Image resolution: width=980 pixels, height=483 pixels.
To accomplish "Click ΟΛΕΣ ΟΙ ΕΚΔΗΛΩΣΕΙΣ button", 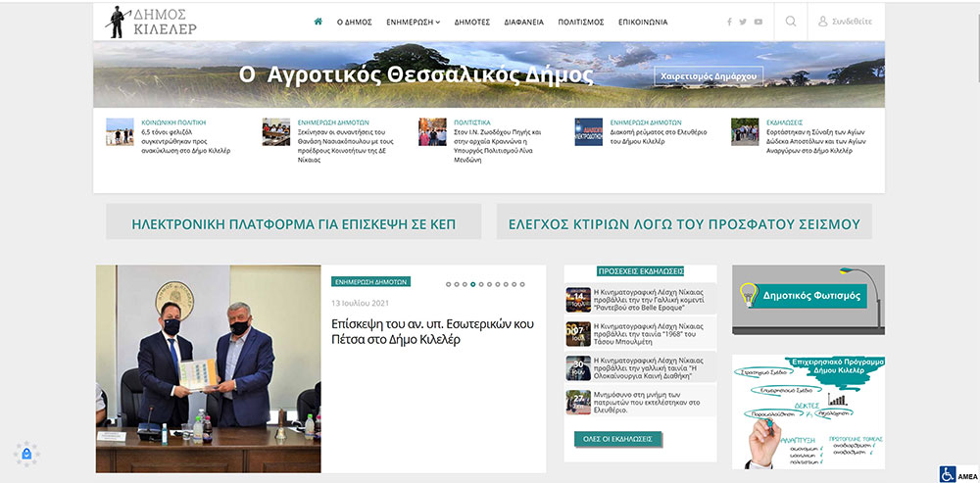I will (x=617, y=439).
